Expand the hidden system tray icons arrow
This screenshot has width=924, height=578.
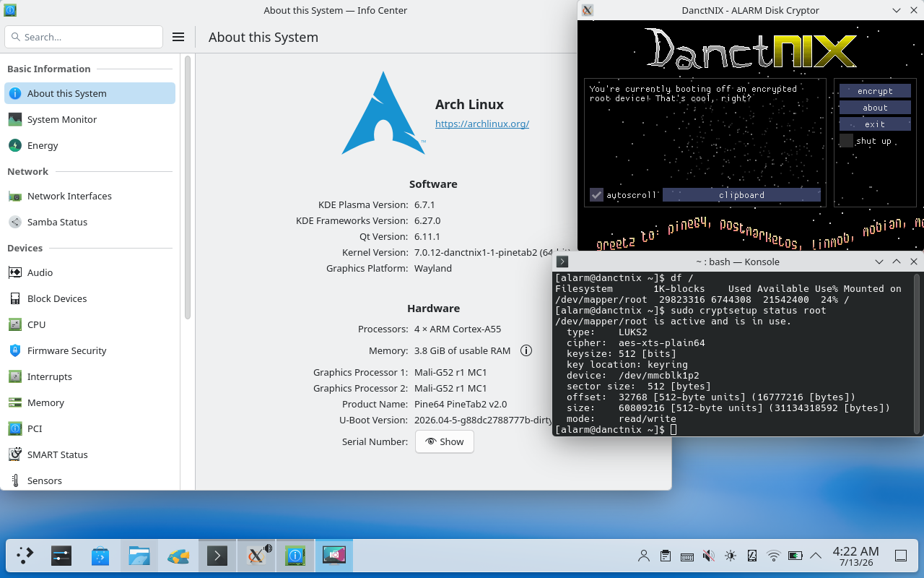click(x=816, y=556)
